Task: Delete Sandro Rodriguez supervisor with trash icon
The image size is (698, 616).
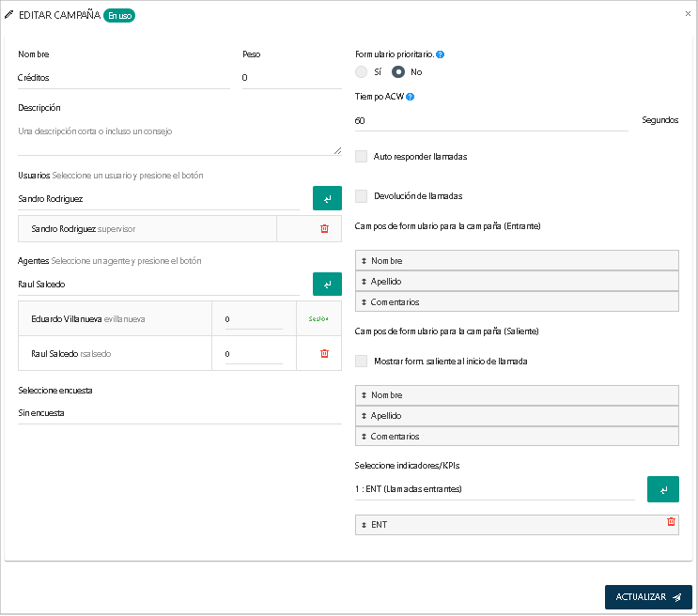Action: click(x=324, y=228)
